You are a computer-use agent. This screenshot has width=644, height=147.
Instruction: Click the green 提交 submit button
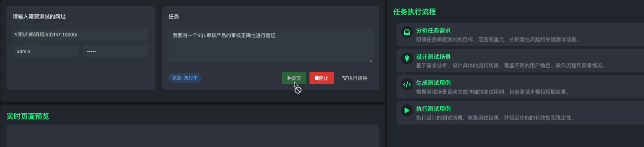(x=294, y=78)
